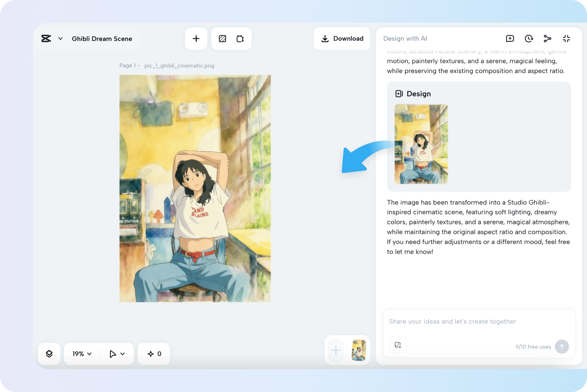Select the background hatch icon in toolbar
Screen dimensions: 587x392
222,39
